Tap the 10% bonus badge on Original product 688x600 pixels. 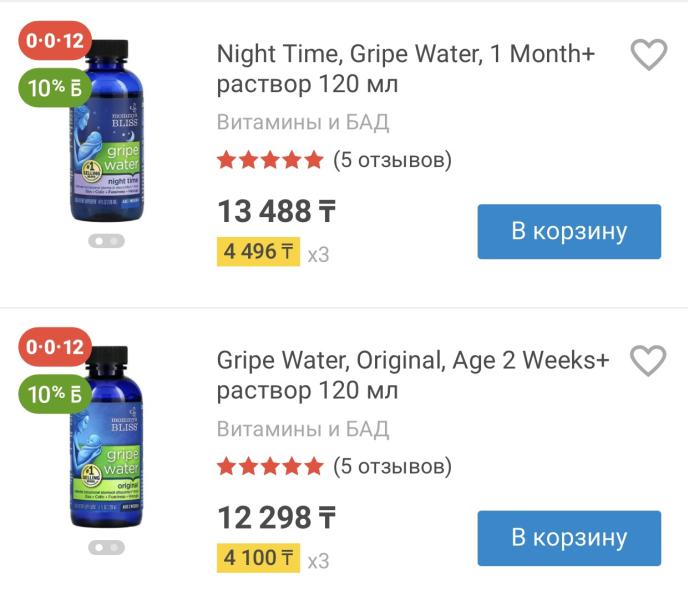[55, 394]
